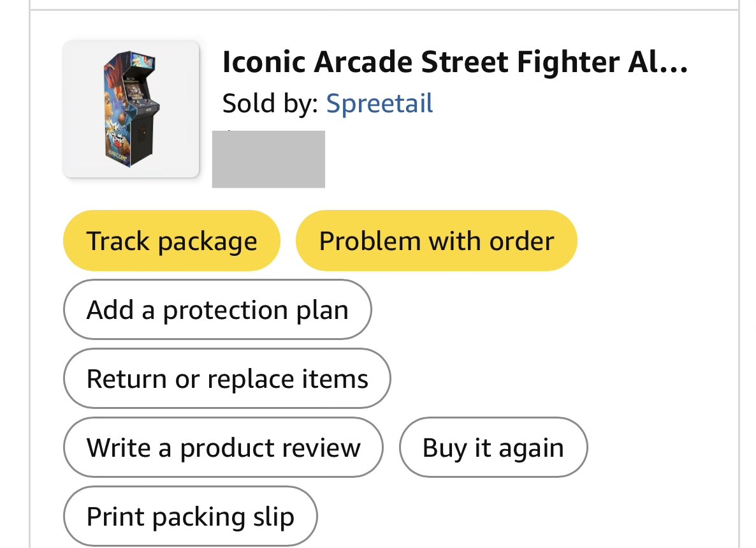Click 'protection plan' in the outlined button
The width and height of the screenshot is (756, 548).
click(256, 311)
